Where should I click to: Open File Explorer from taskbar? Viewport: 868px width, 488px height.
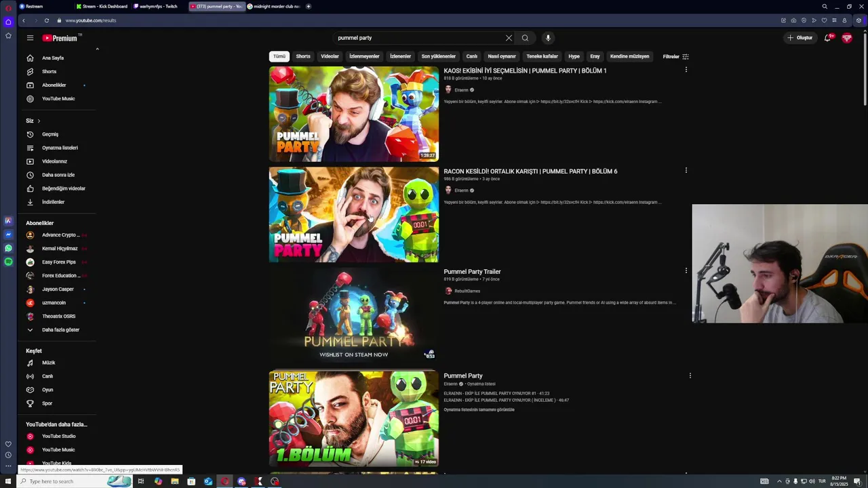coord(175,481)
